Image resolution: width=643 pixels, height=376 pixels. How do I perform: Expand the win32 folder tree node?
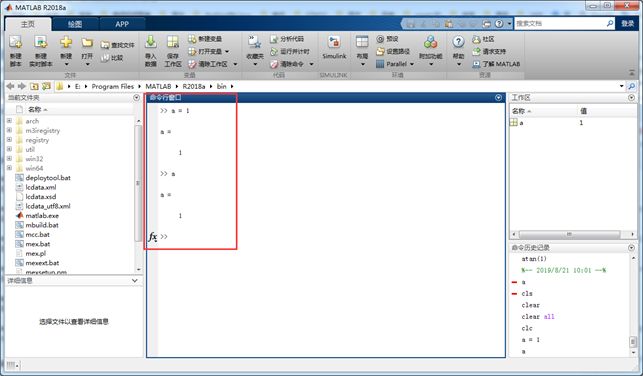tap(9, 159)
